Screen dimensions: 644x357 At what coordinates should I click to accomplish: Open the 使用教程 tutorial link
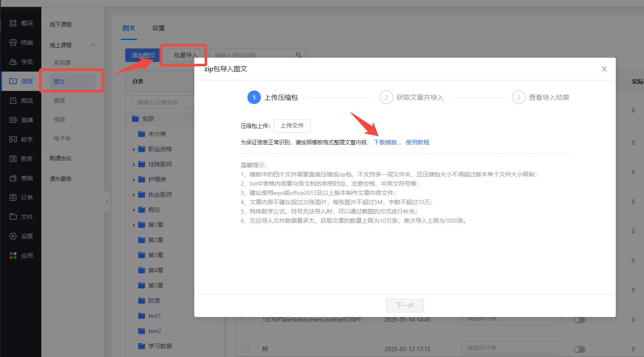tap(417, 142)
